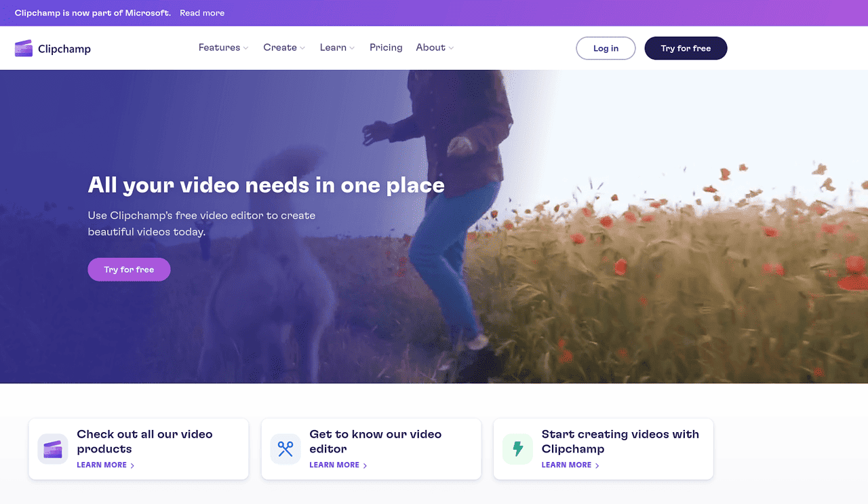Click 'All your video needs in one place' headline
This screenshot has width=868, height=504.
click(x=267, y=185)
